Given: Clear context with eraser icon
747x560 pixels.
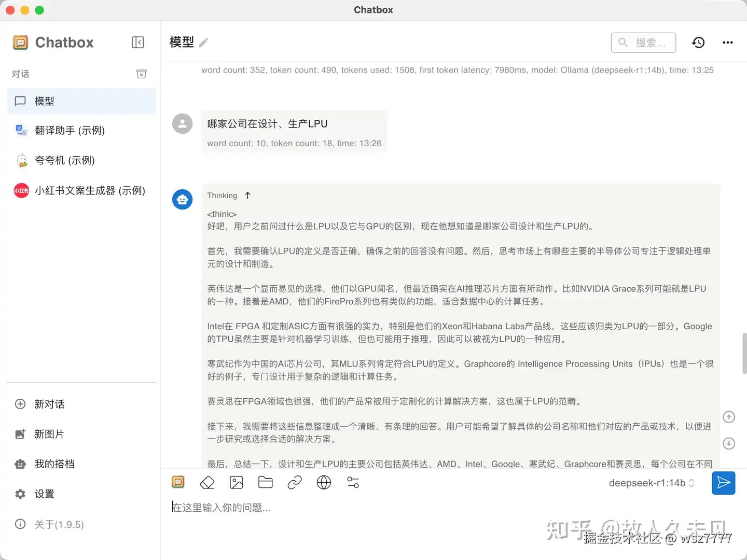Looking at the screenshot, I should click(x=207, y=483).
